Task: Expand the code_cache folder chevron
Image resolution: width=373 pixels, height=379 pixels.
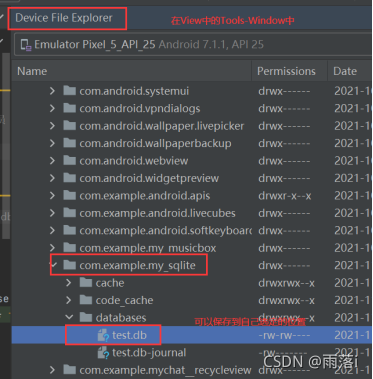Action: [68, 300]
